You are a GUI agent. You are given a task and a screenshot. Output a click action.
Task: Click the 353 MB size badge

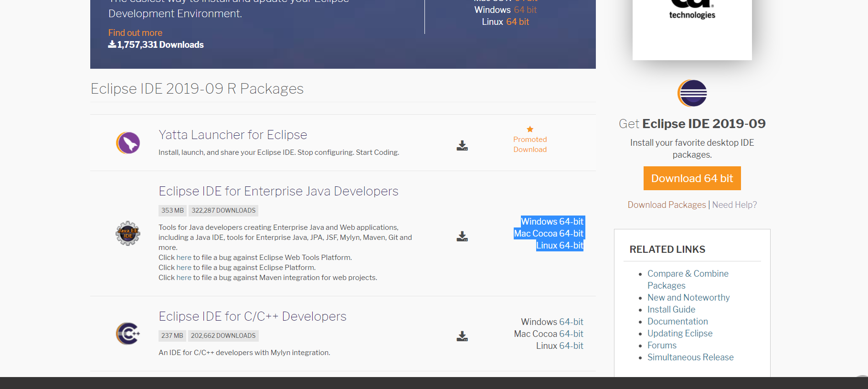coord(172,210)
